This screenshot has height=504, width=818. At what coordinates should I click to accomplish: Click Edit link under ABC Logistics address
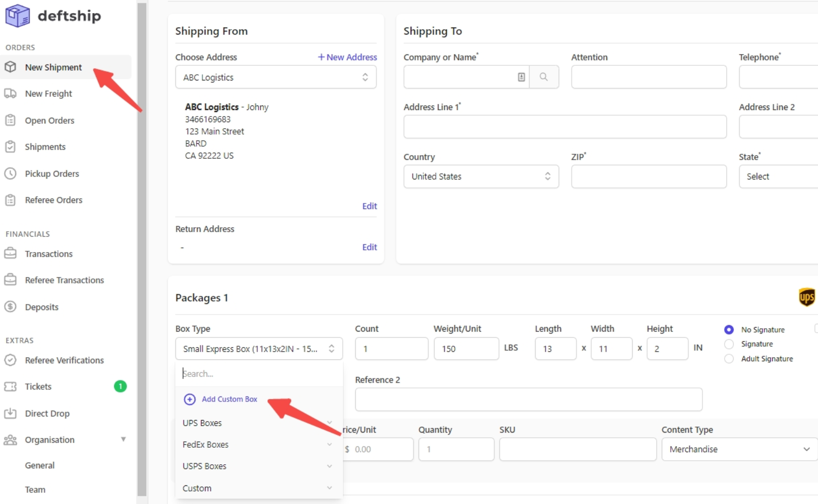click(369, 206)
